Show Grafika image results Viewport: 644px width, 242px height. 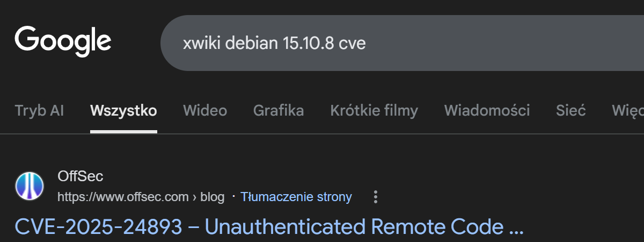point(279,111)
